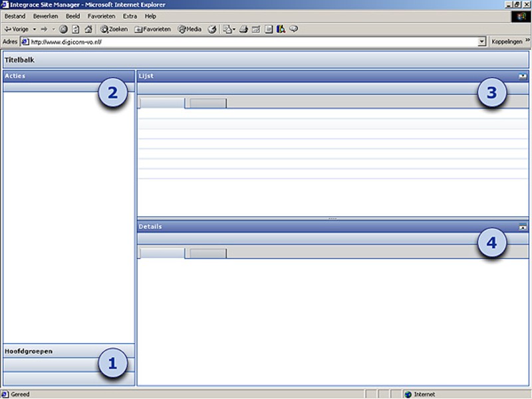Open the Extra menu
Image resolution: width=532 pixels, height=399 pixels.
(130, 16)
